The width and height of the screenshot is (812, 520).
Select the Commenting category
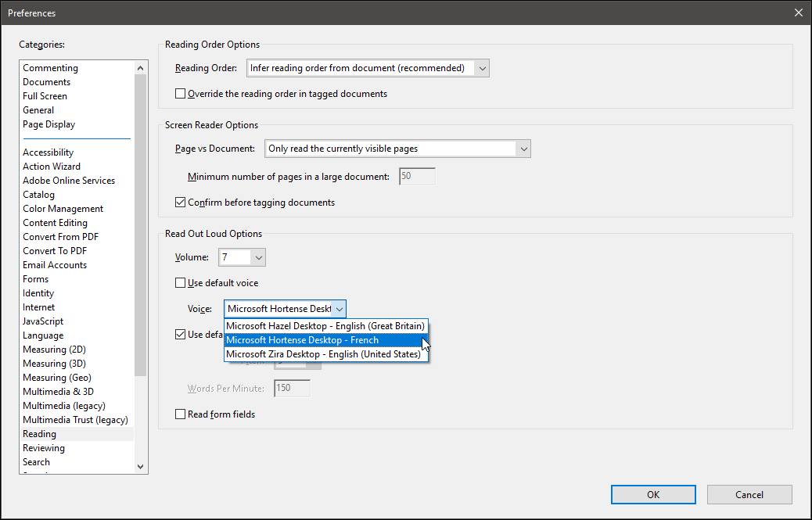[50, 67]
